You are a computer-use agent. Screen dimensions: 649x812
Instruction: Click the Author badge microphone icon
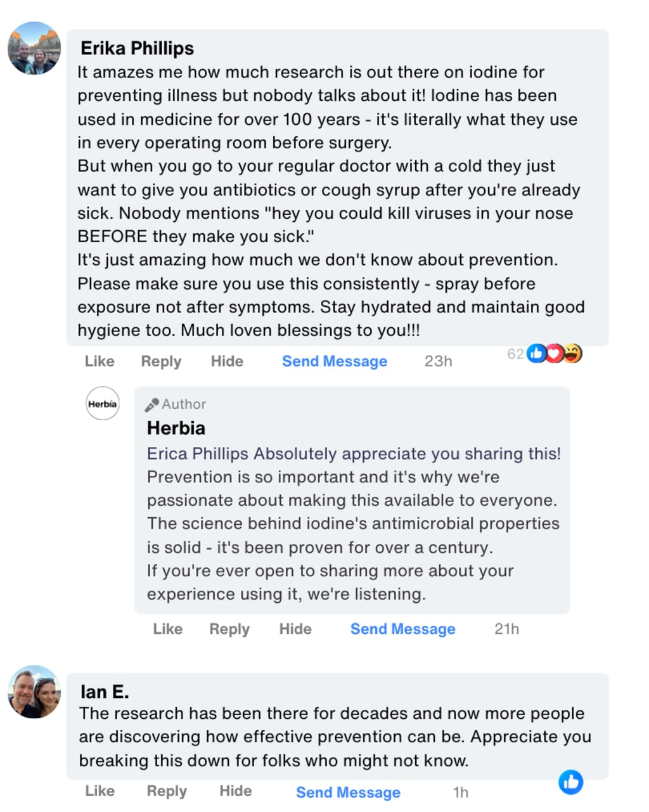click(x=151, y=404)
